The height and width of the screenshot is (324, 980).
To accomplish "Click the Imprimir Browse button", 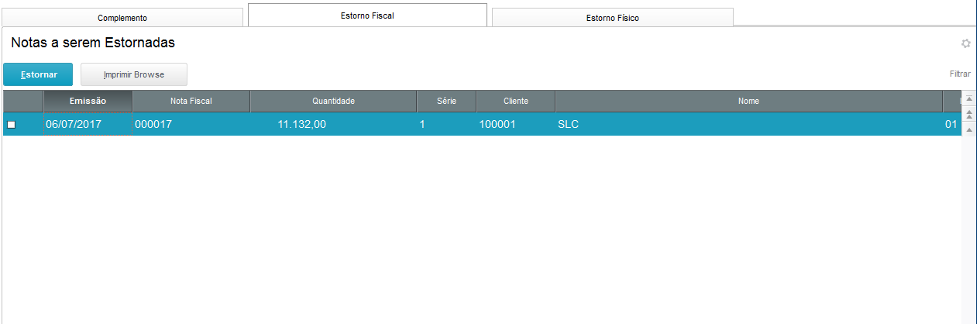I will (x=134, y=74).
